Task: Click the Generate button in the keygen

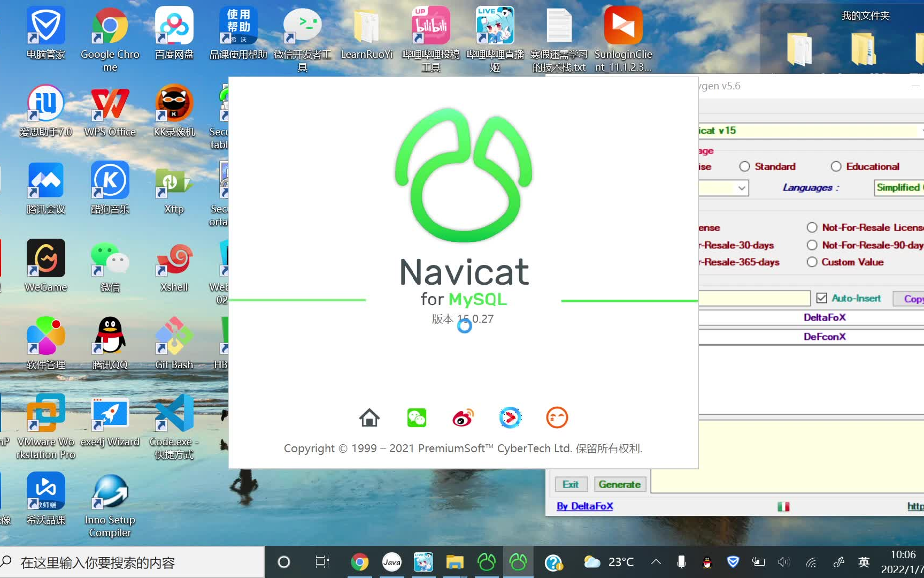Action: (619, 484)
